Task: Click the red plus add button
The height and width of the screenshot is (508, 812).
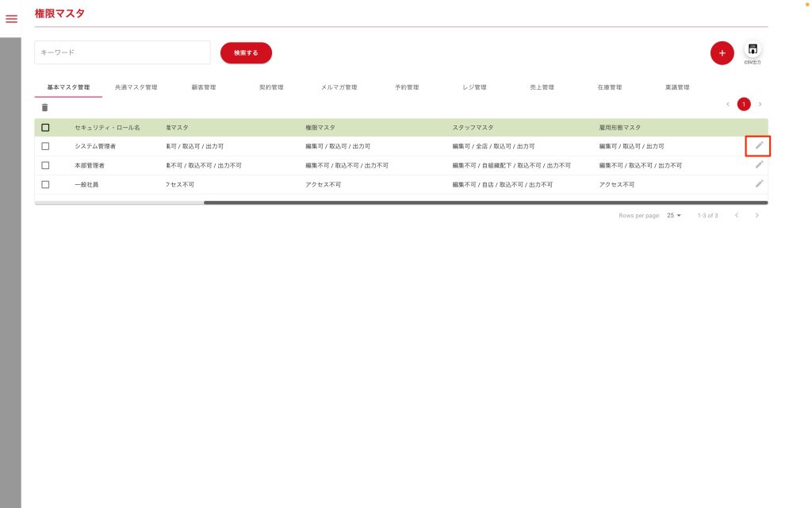Action: [722, 53]
